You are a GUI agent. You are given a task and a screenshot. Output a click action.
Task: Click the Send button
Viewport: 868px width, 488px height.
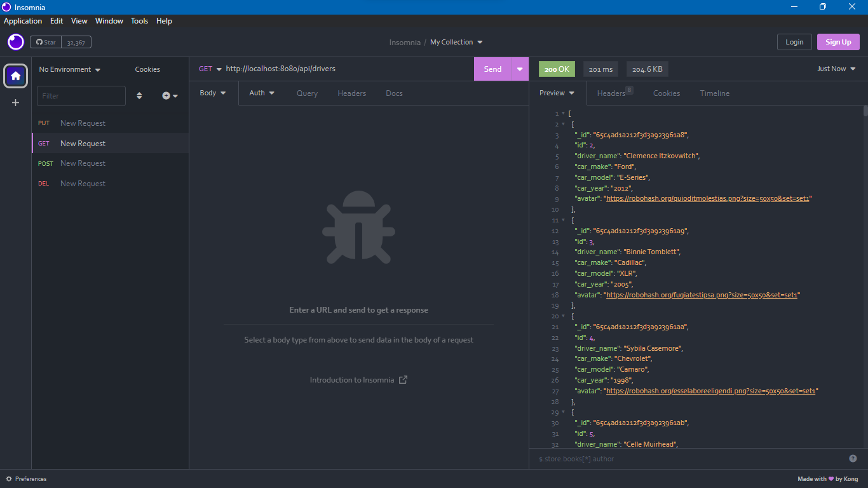493,69
